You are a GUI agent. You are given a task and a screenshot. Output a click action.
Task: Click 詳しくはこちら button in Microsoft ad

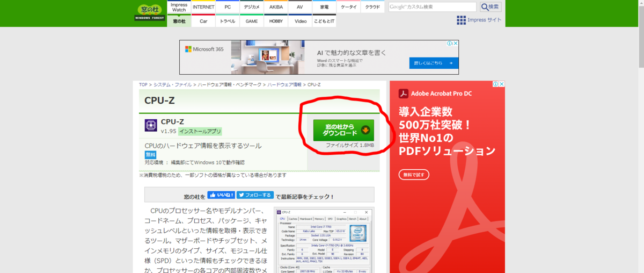click(x=434, y=63)
